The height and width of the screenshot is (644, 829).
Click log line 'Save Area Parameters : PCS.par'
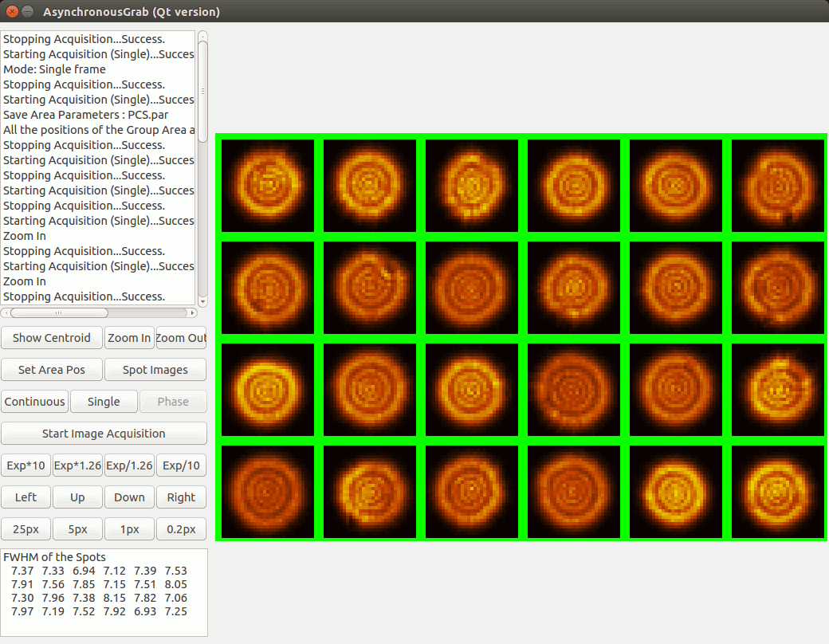85,115
